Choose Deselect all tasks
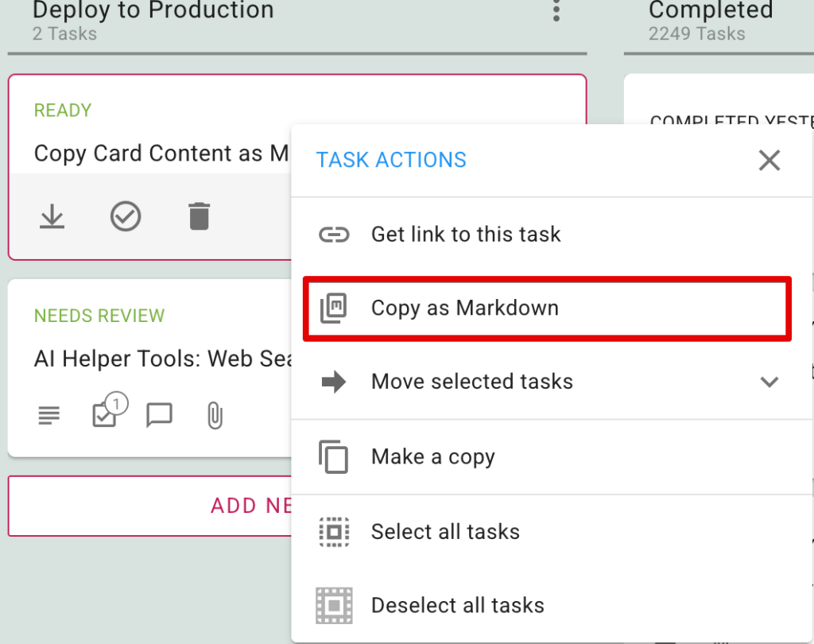This screenshot has width=814, height=644. pos(552,606)
